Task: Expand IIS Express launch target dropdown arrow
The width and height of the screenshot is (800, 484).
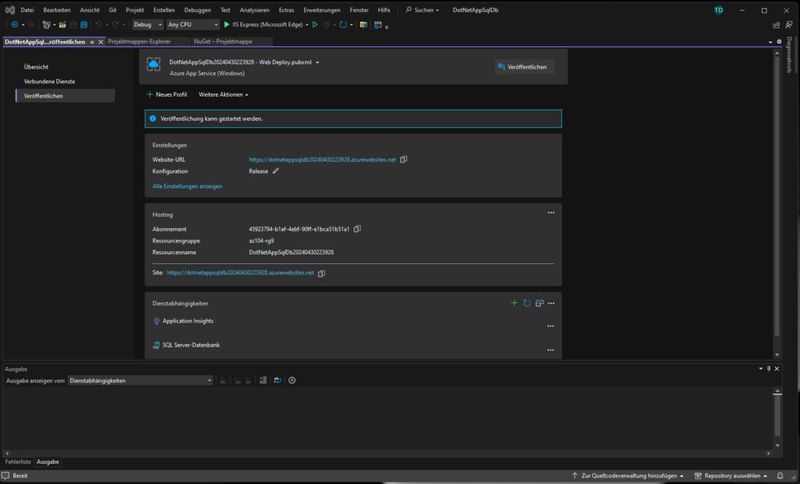Action: [x=307, y=24]
